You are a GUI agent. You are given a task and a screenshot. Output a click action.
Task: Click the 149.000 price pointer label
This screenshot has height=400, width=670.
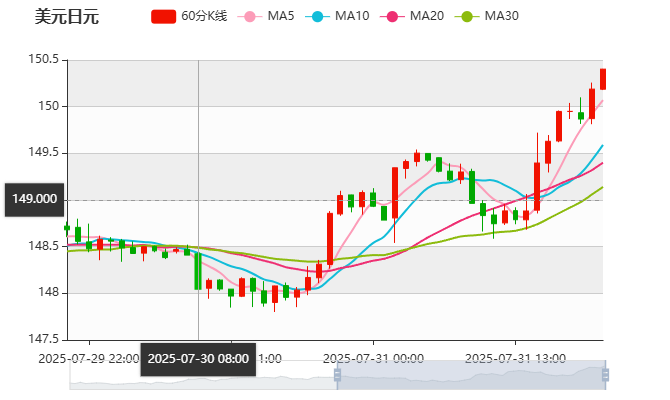pyautogui.click(x=33, y=199)
